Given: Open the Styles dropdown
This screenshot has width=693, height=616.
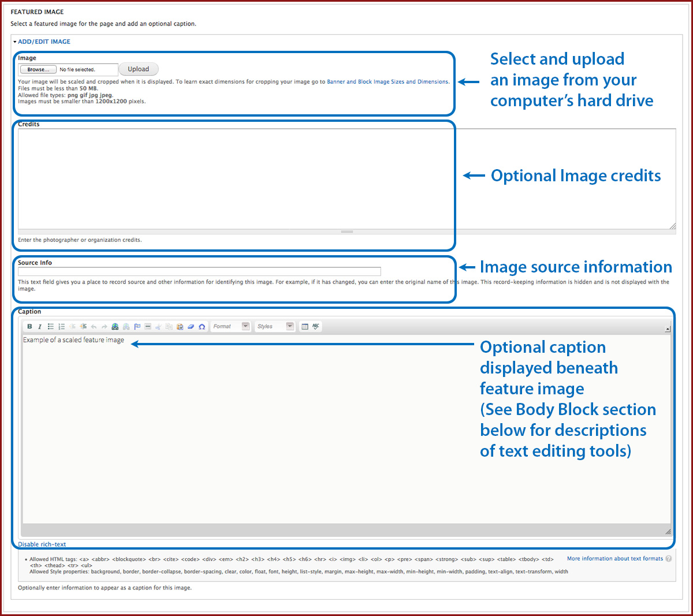Looking at the screenshot, I should click(275, 327).
